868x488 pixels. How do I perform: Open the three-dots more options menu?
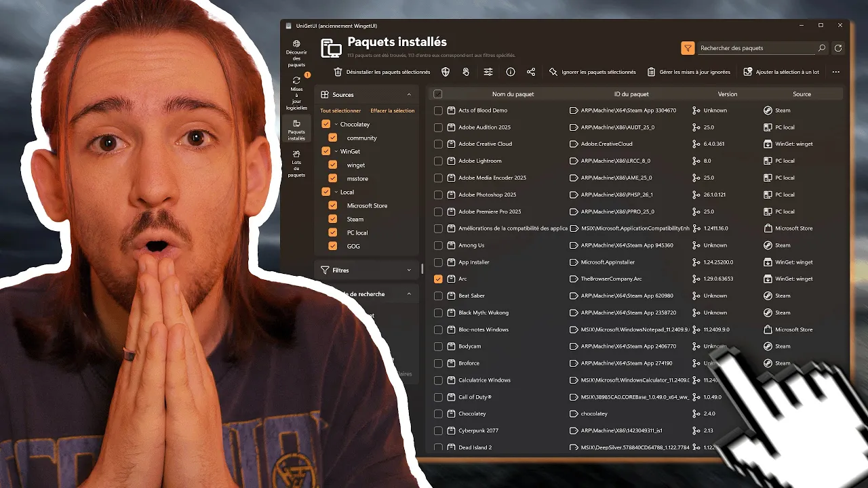click(835, 72)
